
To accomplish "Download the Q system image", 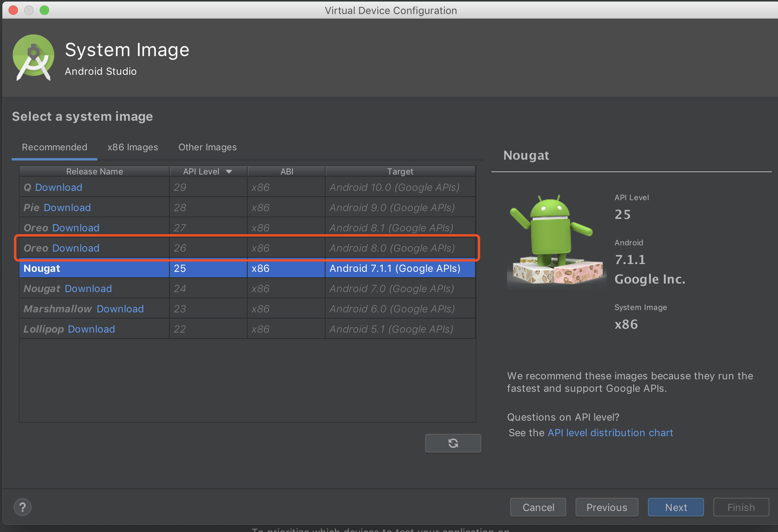I will (x=59, y=187).
